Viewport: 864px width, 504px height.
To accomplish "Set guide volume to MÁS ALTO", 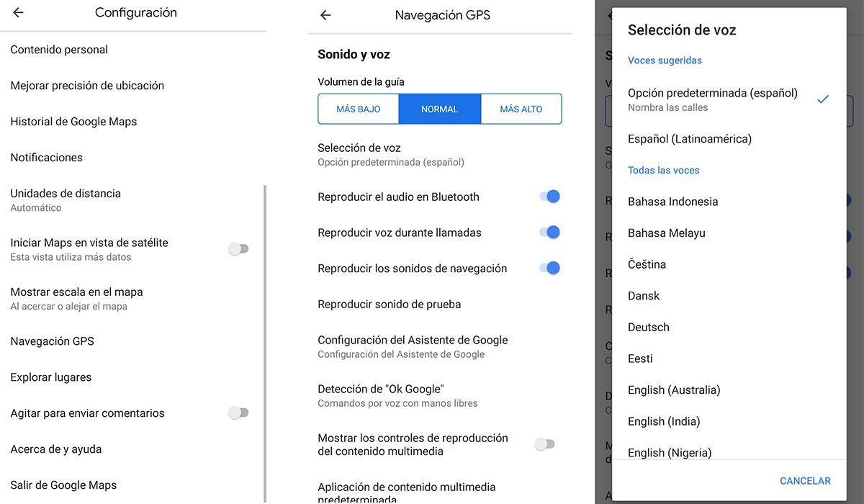I will click(x=521, y=109).
